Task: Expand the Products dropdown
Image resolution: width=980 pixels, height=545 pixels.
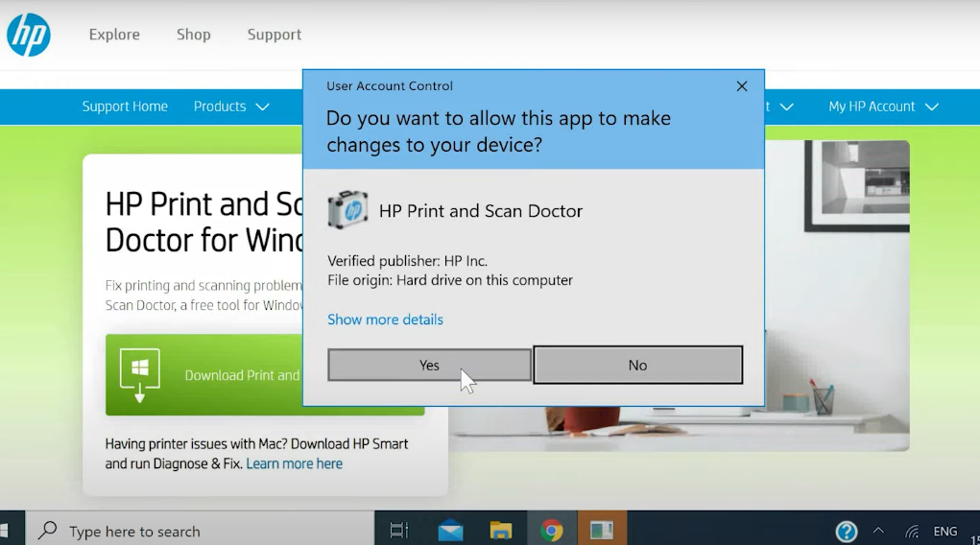Action: click(231, 107)
